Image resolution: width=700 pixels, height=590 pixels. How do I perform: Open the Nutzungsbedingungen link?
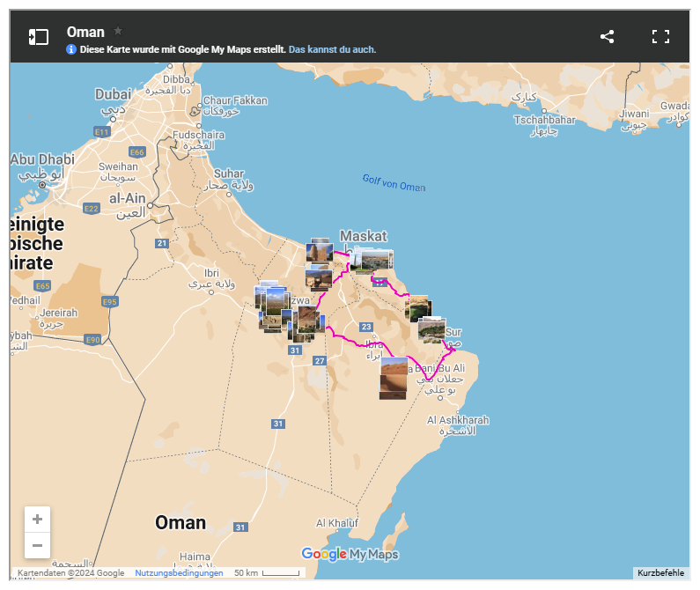pyautogui.click(x=179, y=572)
